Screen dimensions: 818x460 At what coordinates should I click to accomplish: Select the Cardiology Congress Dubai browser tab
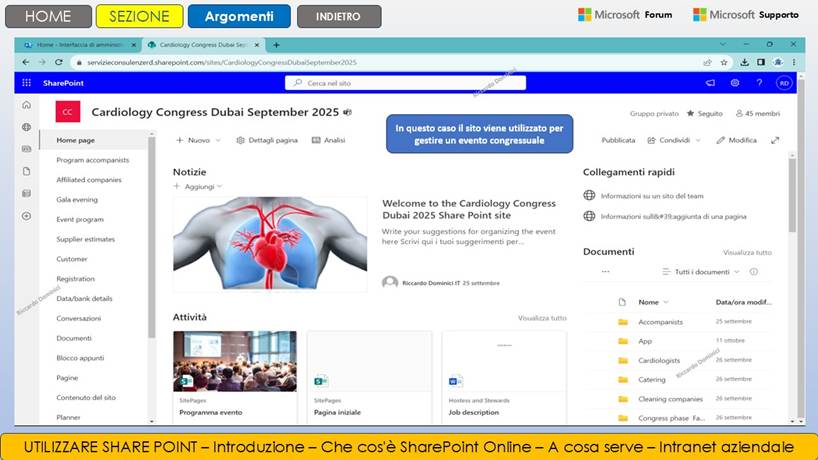point(203,45)
